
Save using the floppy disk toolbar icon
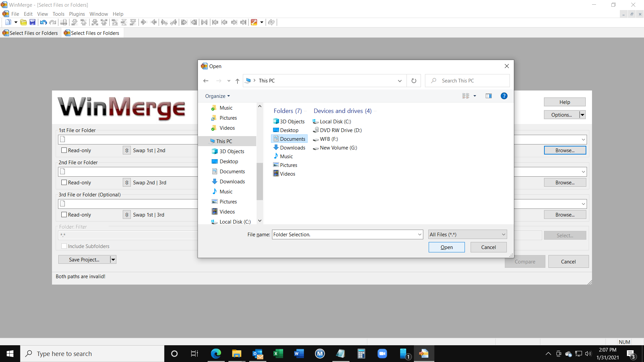click(x=33, y=22)
